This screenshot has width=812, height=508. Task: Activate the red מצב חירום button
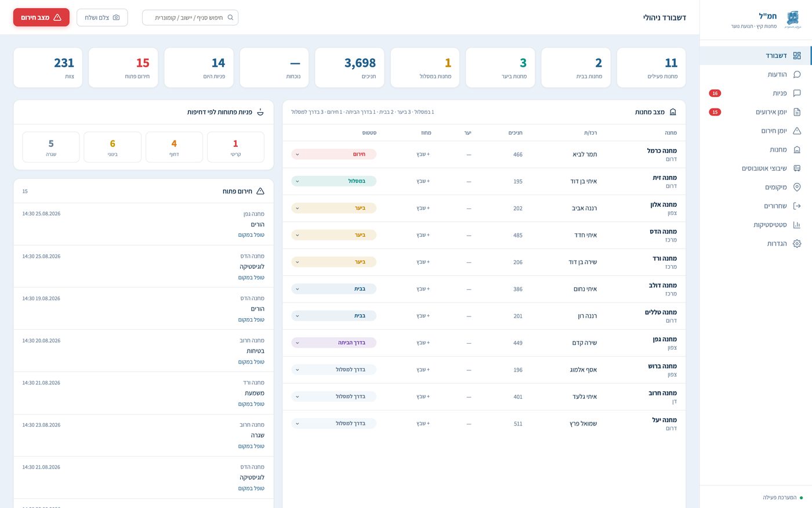coord(41,17)
